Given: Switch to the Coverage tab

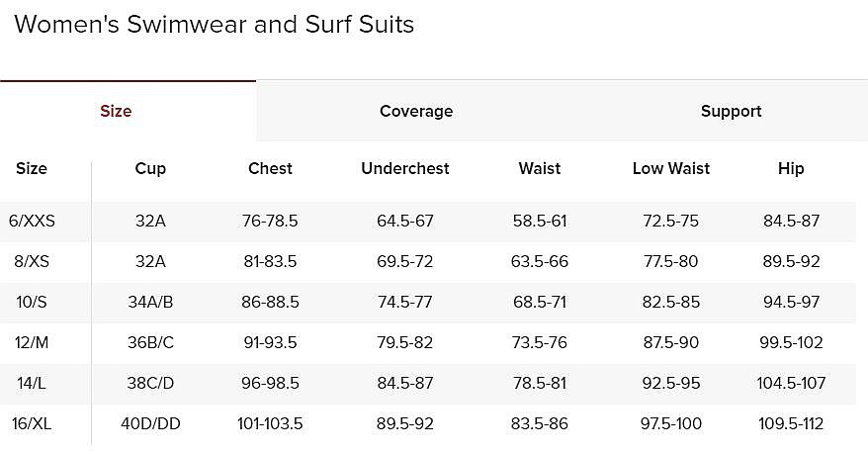Looking at the screenshot, I should [x=416, y=112].
